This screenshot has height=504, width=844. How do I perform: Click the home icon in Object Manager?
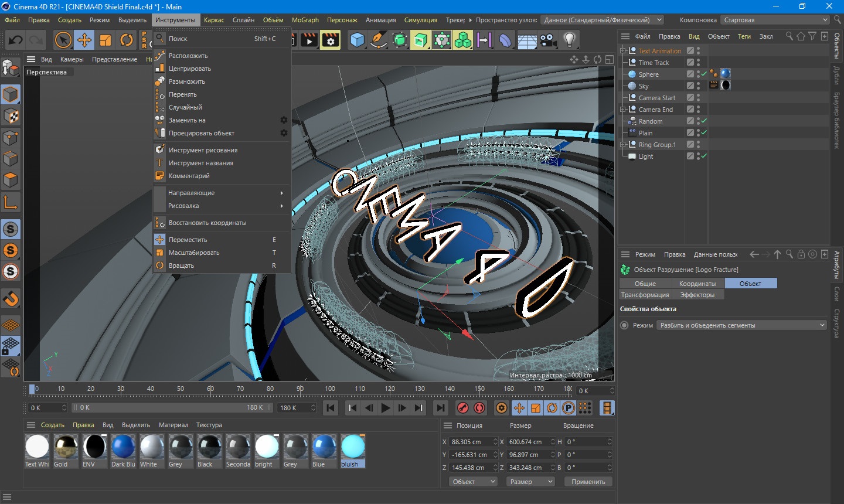[801, 36]
